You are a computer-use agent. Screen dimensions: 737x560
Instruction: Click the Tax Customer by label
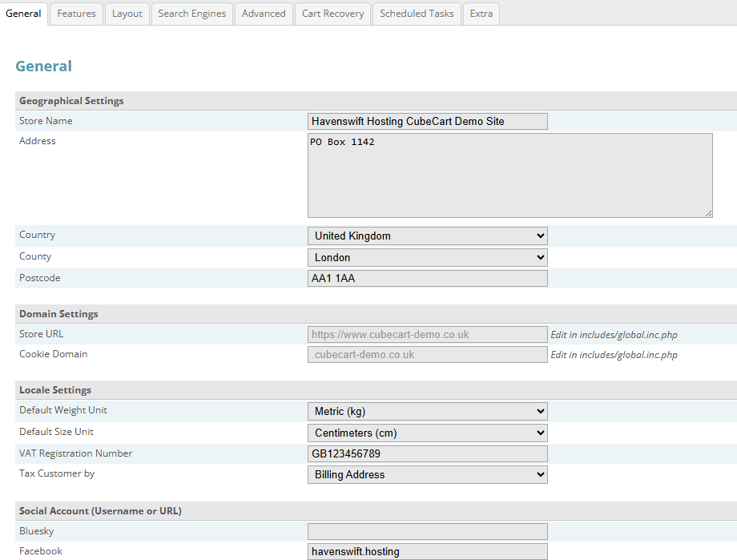pos(57,473)
